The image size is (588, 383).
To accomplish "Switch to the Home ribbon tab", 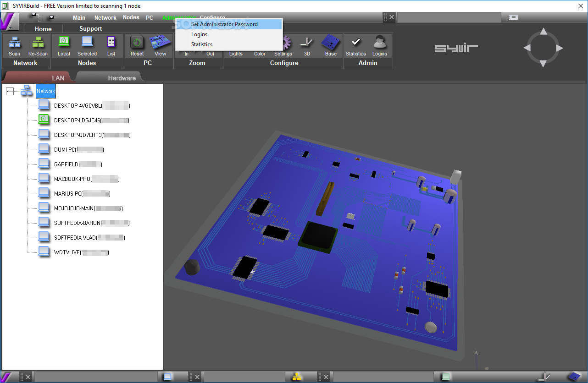I will pos(43,29).
